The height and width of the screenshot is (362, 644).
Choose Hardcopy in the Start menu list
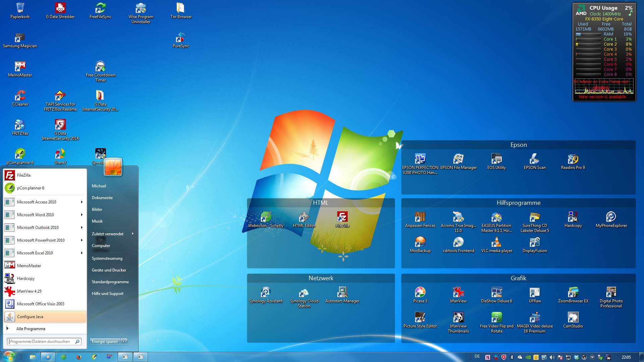pos(45,279)
